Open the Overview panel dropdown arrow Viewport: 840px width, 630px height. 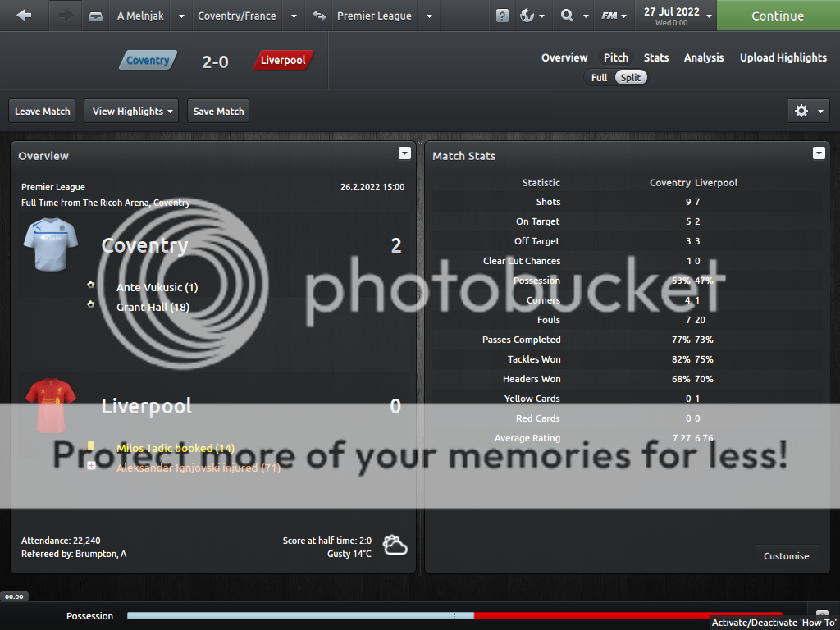404,153
